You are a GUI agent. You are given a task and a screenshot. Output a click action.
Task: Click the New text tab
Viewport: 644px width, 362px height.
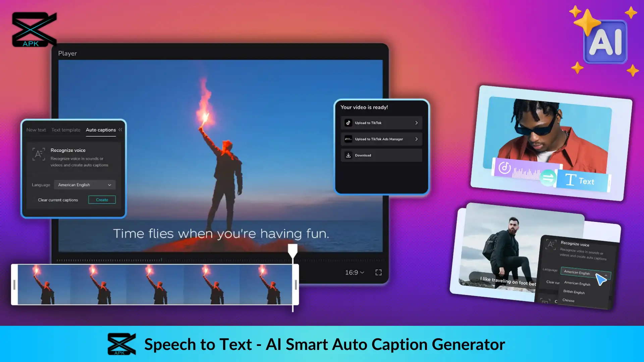point(36,129)
